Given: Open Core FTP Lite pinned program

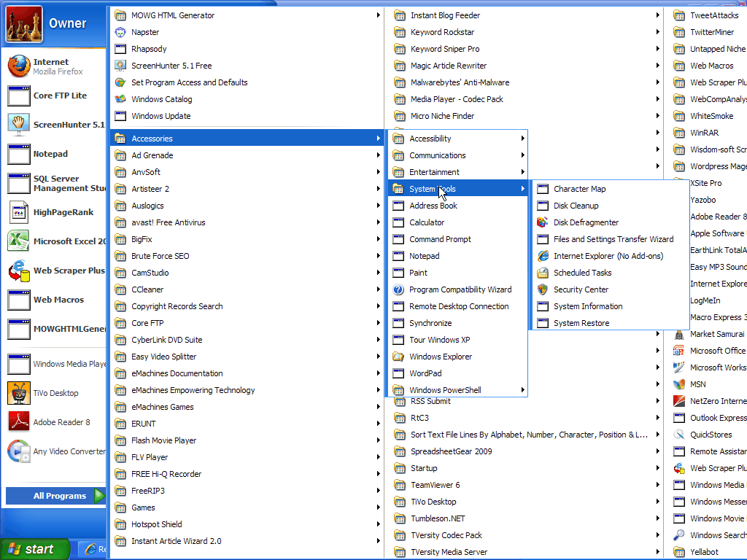Looking at the screenshot, I should pos(54,96).
